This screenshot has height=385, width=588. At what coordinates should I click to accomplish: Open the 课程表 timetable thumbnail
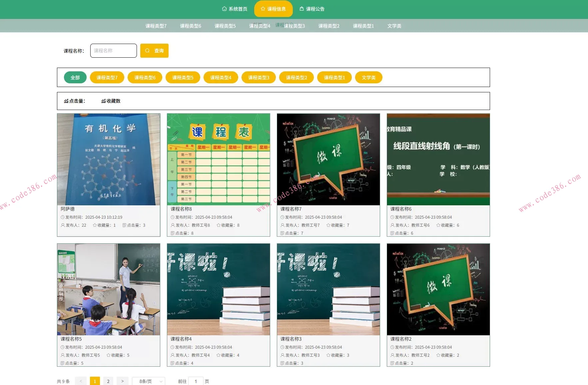pyautogui.click(x=219, y=159)
